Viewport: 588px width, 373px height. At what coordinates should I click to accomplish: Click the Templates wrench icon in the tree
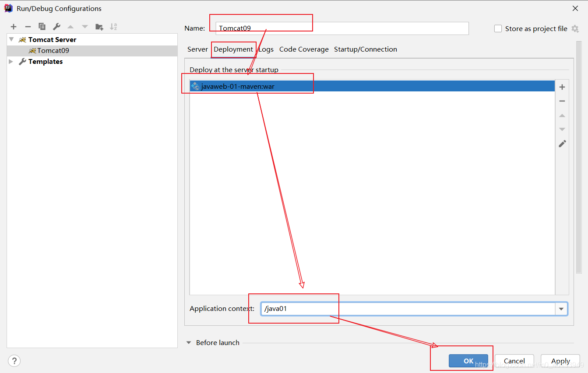(x=22, y=62)
